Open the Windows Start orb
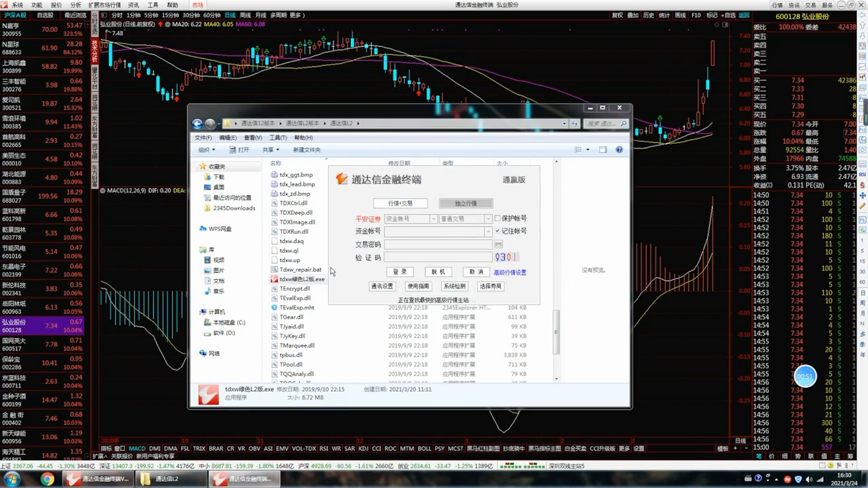The image size is (868, 488). point(12,479)
